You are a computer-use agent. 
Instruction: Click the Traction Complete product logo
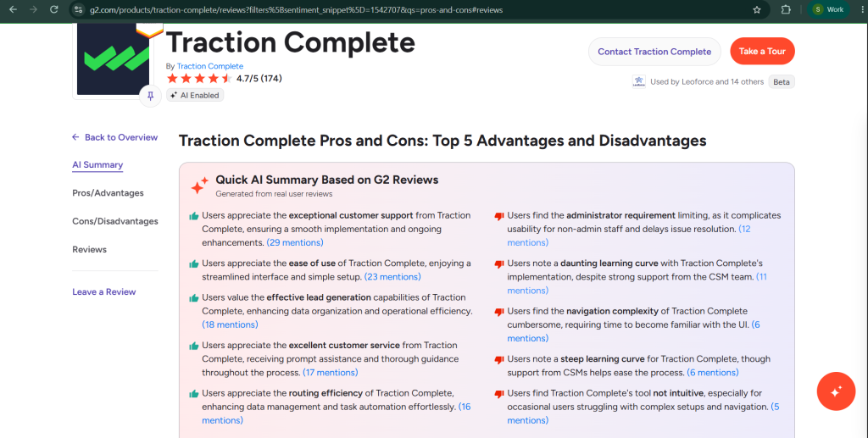tap(113, 59)
